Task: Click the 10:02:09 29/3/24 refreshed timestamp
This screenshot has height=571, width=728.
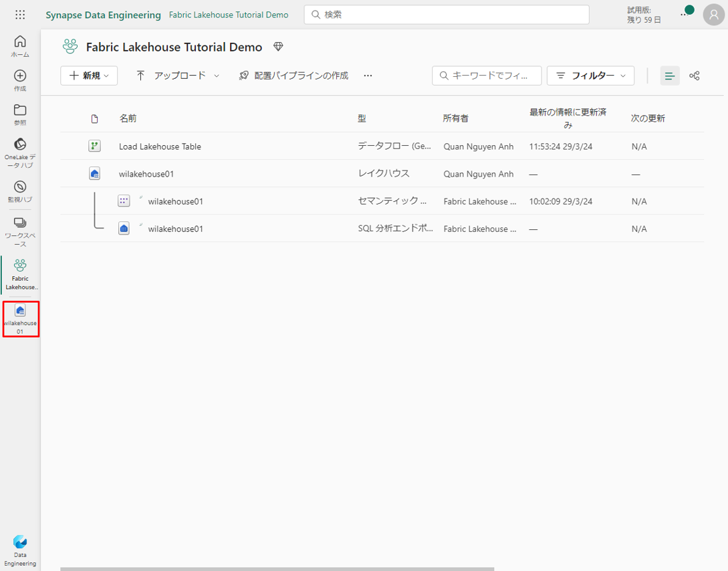Action: pos(561,201)
